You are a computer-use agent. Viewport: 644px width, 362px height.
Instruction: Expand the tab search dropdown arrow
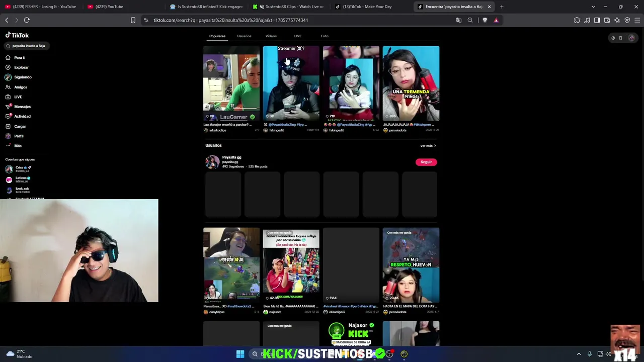593,7
